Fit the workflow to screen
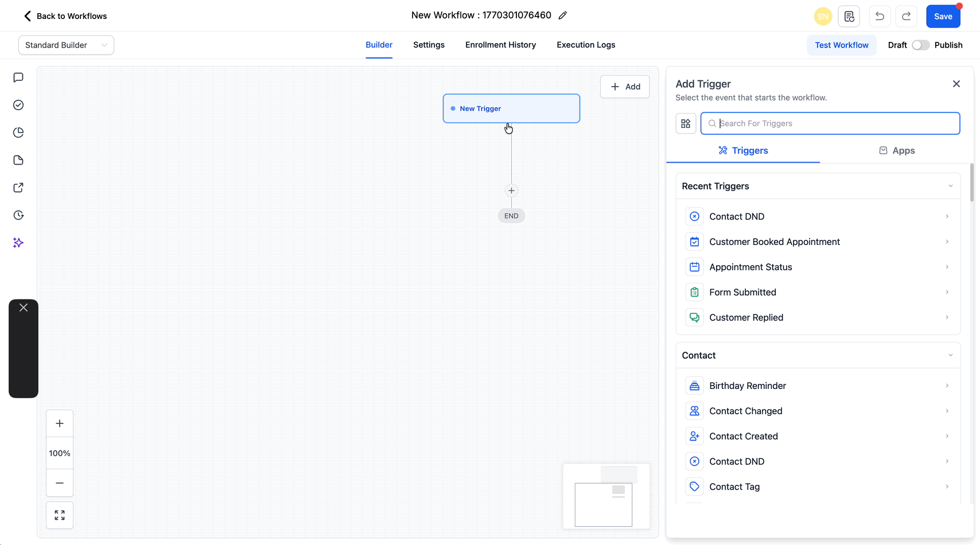Image resolution: width=980 pixels, height=545 pixels. tap(60, 515)
